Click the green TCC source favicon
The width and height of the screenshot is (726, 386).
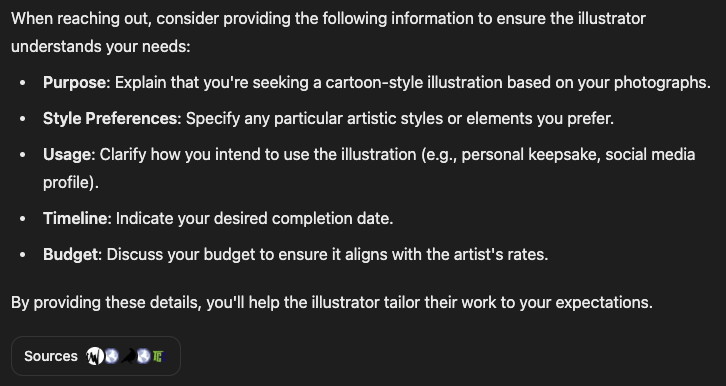tap(159, 356)
